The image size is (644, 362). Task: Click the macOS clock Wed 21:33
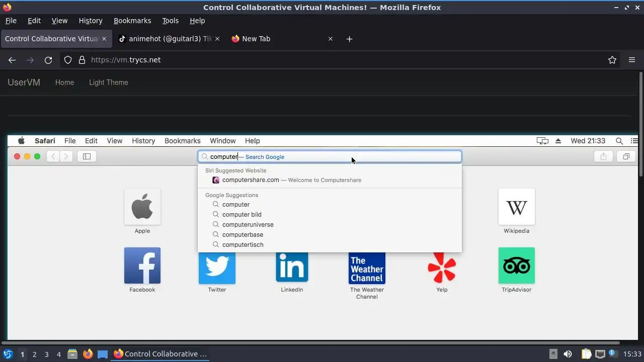click(588, 141)
